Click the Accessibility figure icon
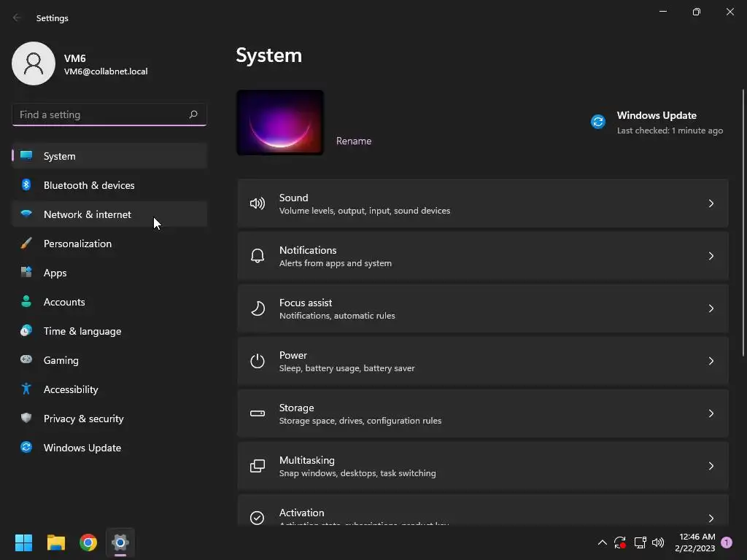Screen dimensions: 747x560 point(26,389)
